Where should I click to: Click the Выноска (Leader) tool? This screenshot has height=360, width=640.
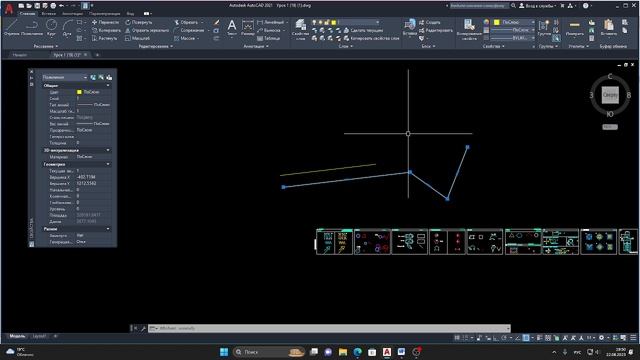[x=269, y=30]
